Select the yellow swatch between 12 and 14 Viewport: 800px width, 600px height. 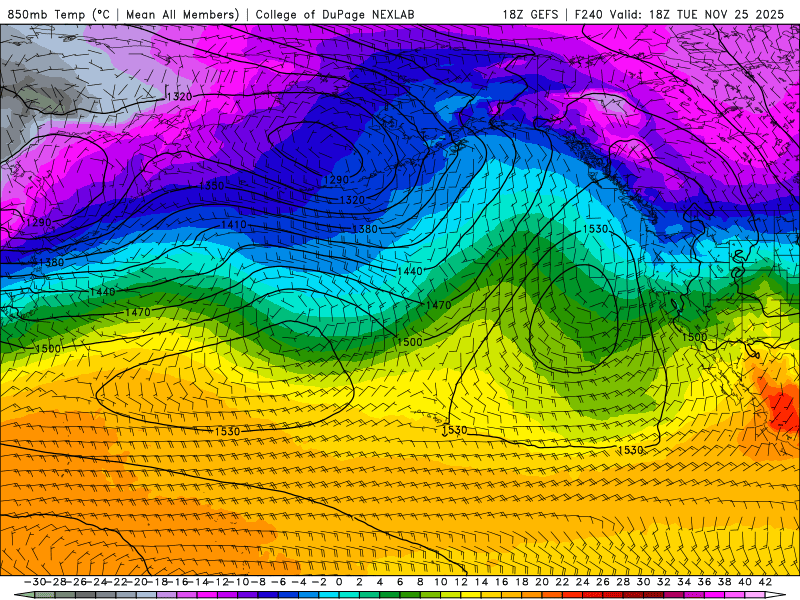pos(471,596)
